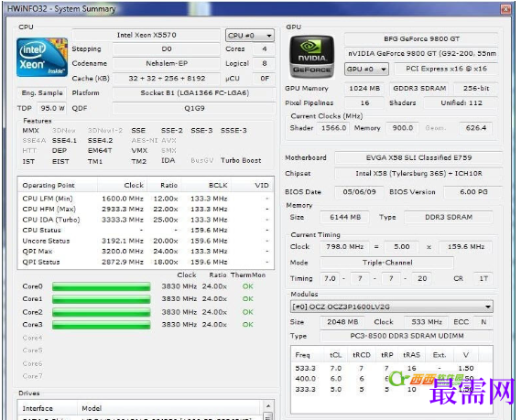532x420 pixels.
Task: Click the Intel Xeon logo image
Action: 42,58
